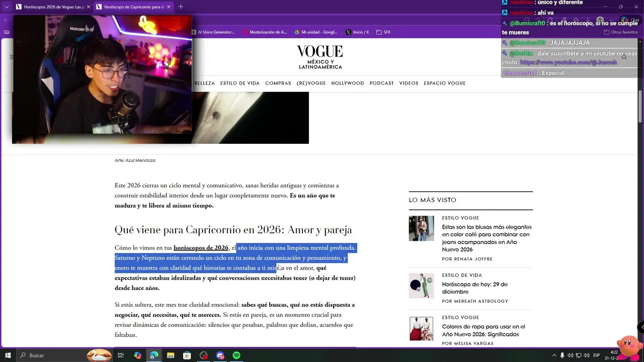
Task: Open Mi unidad Google Drive bookmark
Action: click(316, 32)
